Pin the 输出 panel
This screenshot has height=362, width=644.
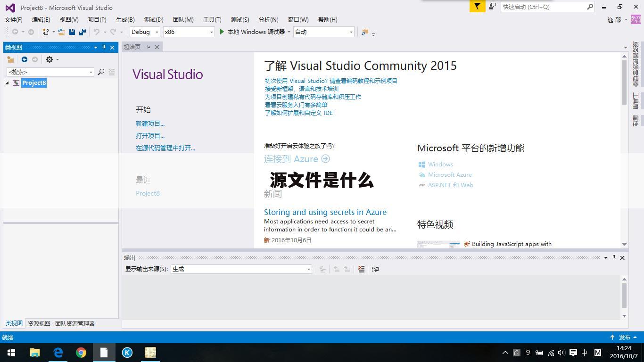pyautogui.click(x=614, y=257)
